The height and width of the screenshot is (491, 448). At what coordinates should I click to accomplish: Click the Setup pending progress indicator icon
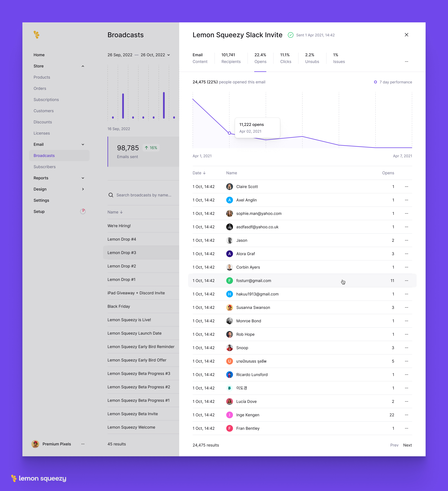pyautogui.click(x=83, y=211)
